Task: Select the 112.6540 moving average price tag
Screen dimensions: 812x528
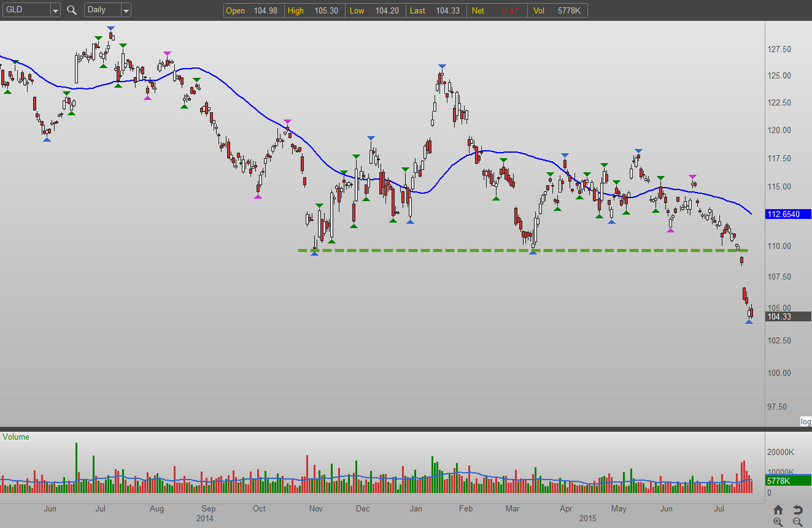Action: 789,214
